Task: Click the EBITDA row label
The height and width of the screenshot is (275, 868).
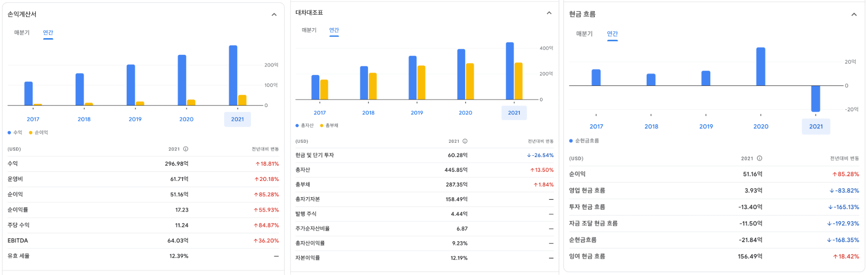Action: [18, 241]
